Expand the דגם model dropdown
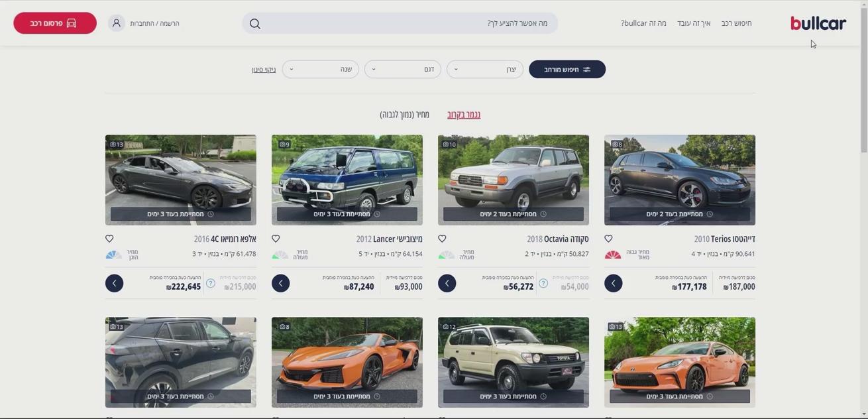 tap(403, 70)
